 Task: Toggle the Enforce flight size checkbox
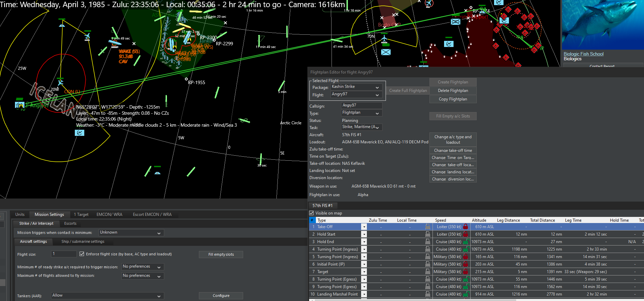[82, 254]
